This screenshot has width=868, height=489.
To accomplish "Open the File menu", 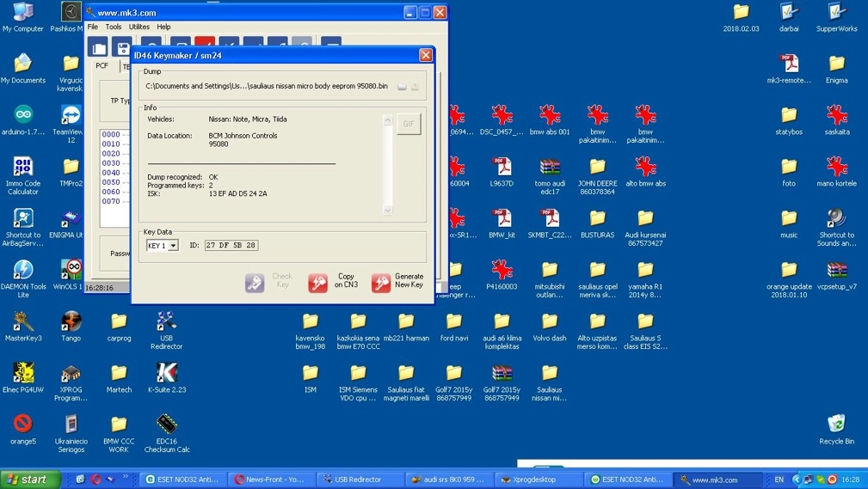I will tap(92, 27).
